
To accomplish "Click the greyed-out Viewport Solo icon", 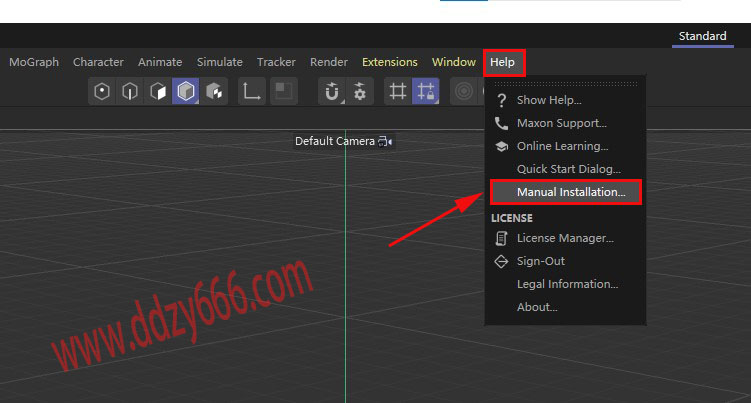I will coord(284,91).
